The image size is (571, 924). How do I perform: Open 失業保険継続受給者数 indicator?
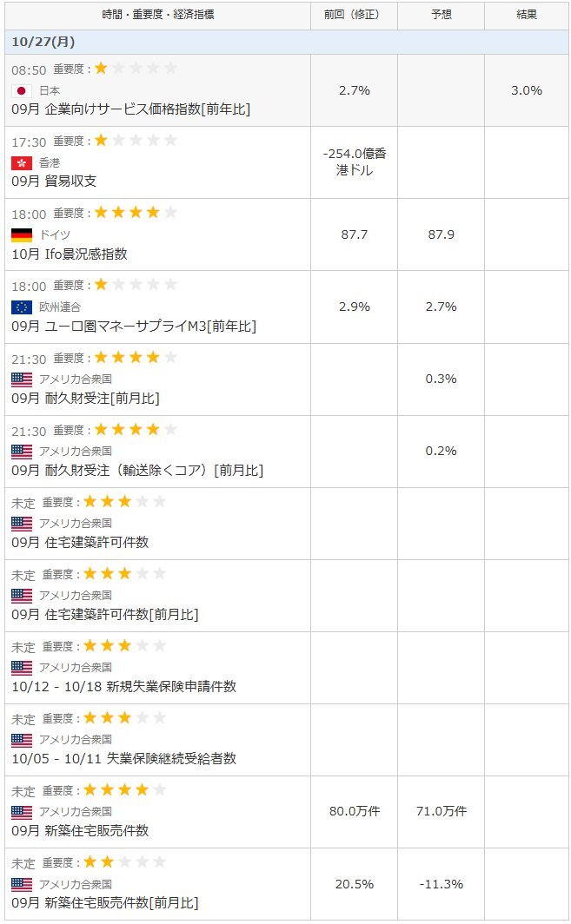[x=123, y=758]
